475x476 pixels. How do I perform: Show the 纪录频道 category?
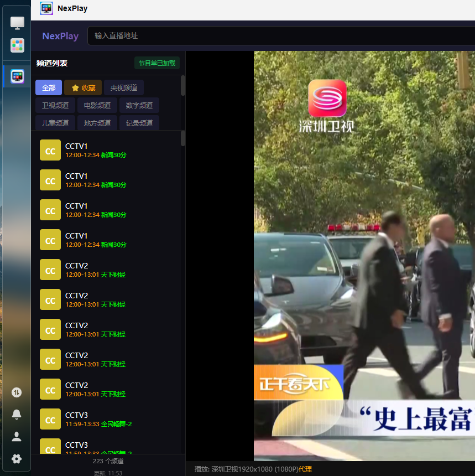(139, 123)
